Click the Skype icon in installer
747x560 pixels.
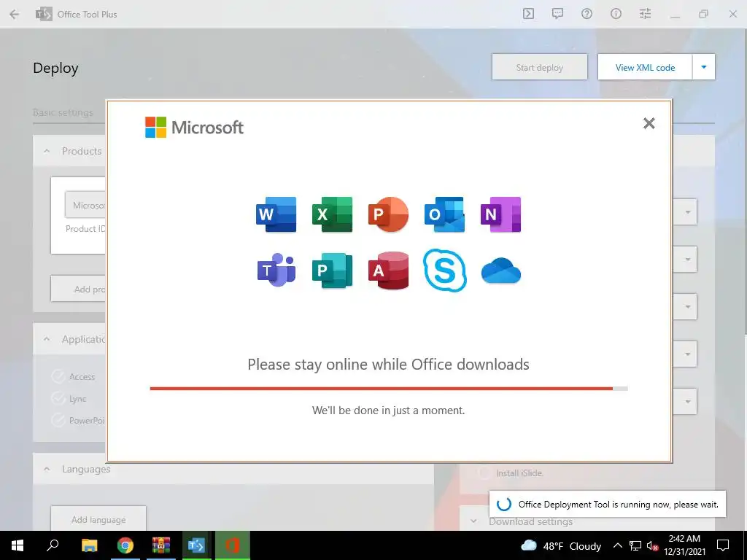444,270
